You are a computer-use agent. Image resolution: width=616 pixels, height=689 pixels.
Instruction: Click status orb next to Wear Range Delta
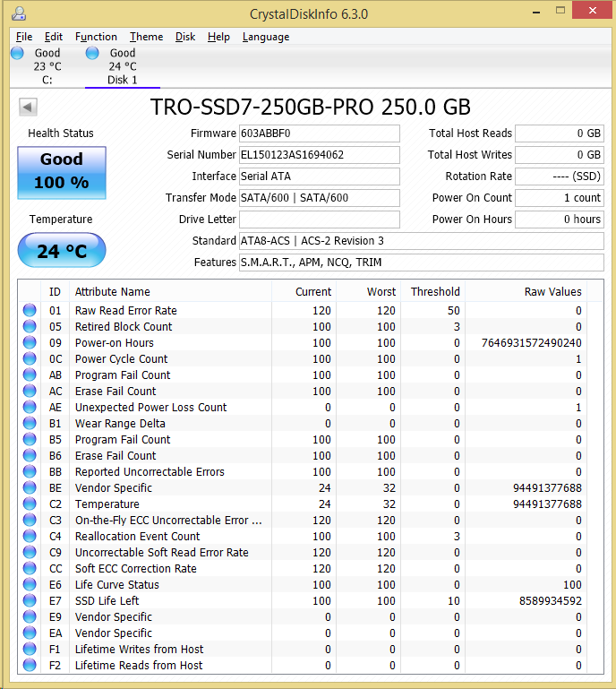tap(30, 424)
